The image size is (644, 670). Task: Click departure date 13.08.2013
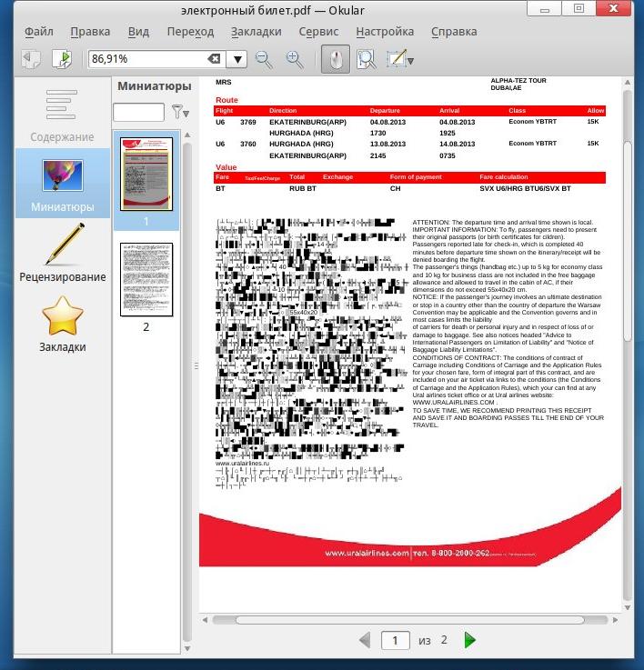click(x=387, y=144)
